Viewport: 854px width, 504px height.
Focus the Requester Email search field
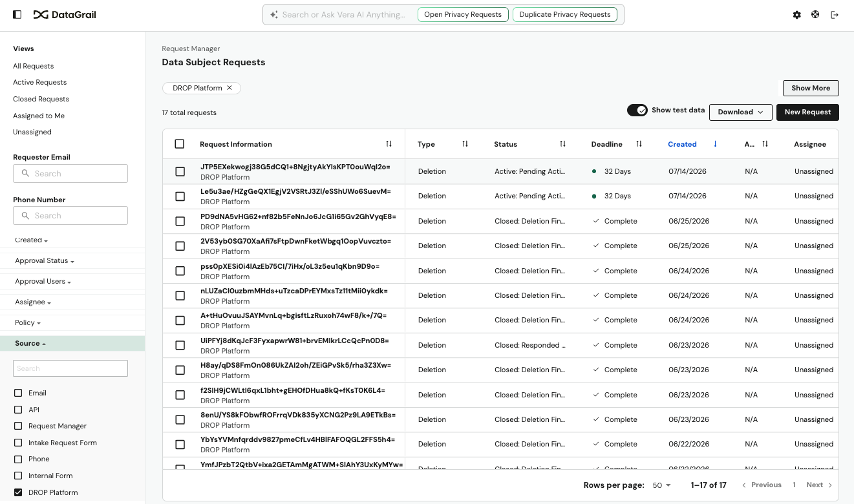coord(70,173)
